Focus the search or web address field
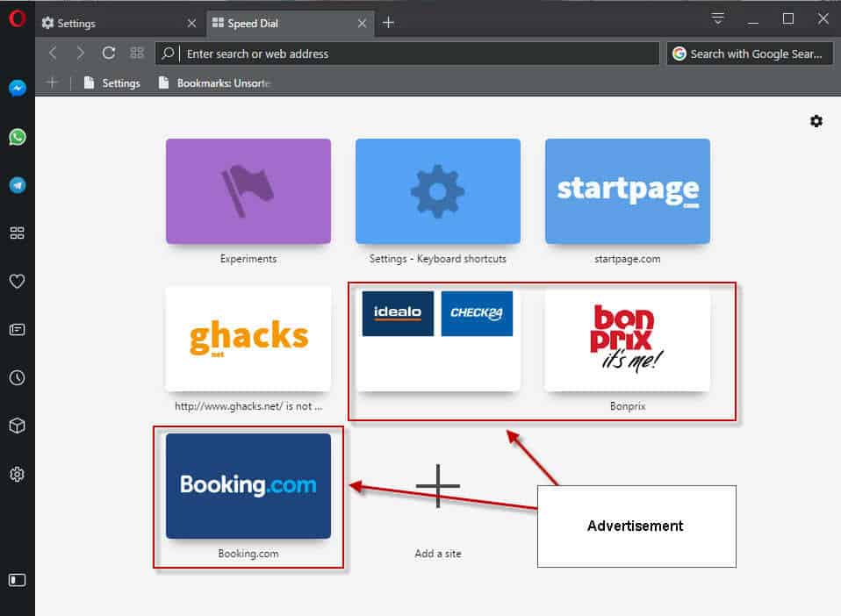Screen dimensions: 841x616 [407, 54]
